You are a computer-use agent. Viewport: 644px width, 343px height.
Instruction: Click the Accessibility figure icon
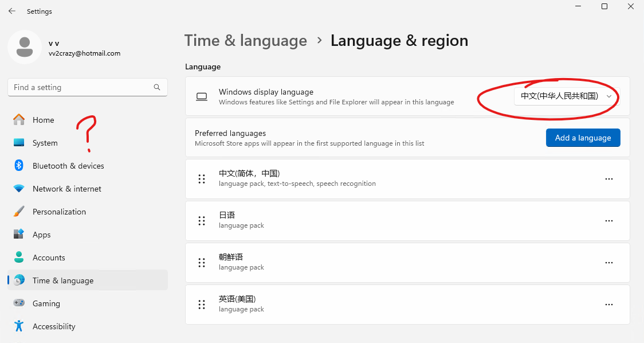click(19, 326)
